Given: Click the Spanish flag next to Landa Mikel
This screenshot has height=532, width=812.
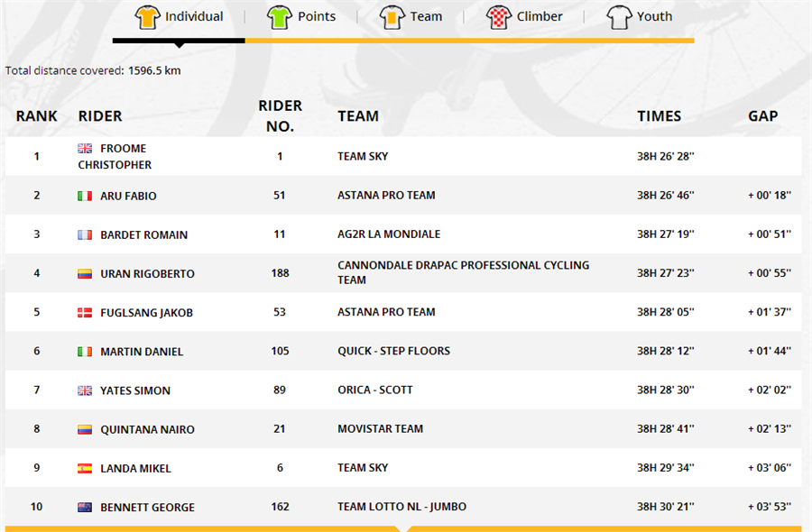Looking at the screenshot, I should tap(85, 468).
